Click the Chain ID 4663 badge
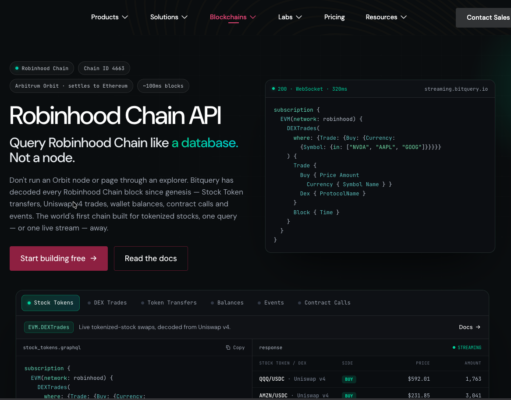The height and width of the screenshot is (400, 511). coord(104,68)
